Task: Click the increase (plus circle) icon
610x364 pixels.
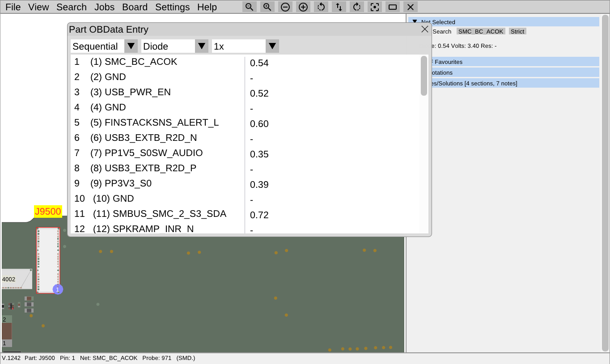Action: [x=303, y=7]
